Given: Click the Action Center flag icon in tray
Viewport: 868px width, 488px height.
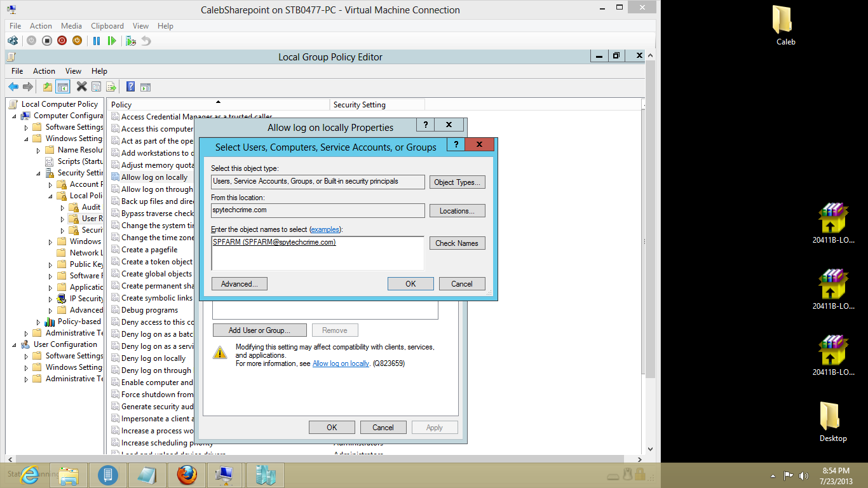Looking at the screenshot, I should (788, 475).
